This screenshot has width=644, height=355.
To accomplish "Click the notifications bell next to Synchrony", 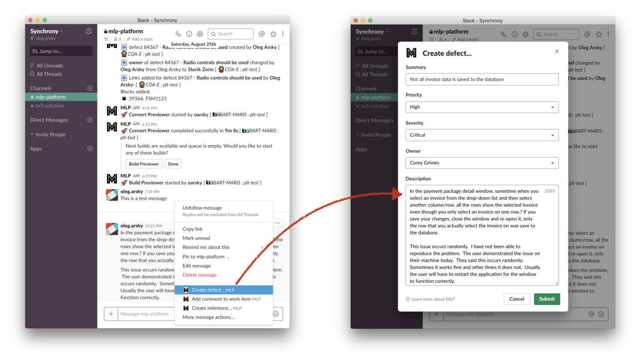I will click(x=88, y=31).
